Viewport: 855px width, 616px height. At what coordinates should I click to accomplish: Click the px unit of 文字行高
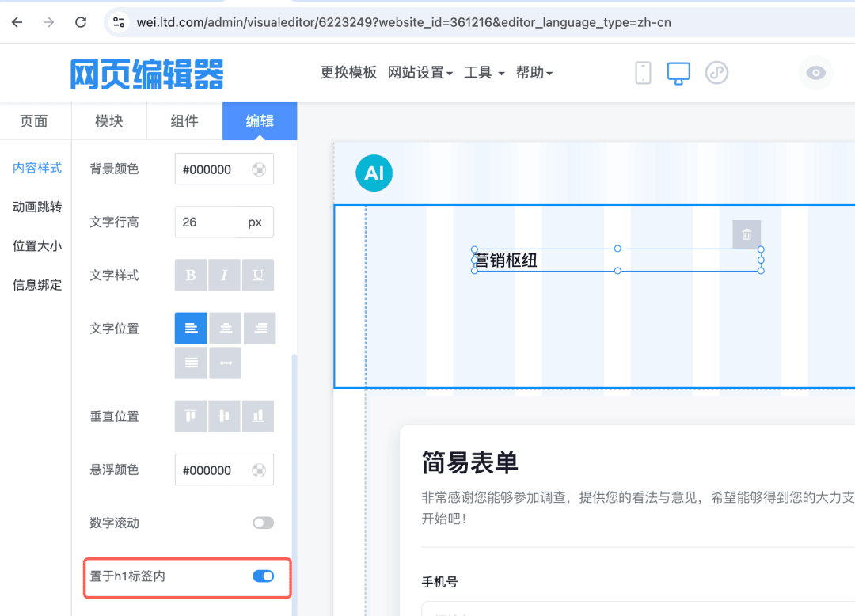pyautogui.click(x=255, y=222)
